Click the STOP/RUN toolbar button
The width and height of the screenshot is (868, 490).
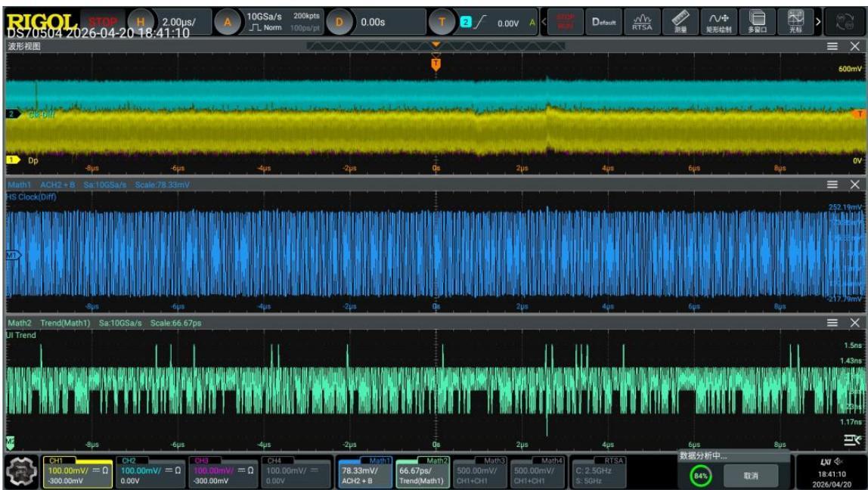click(x=566, y=22)
